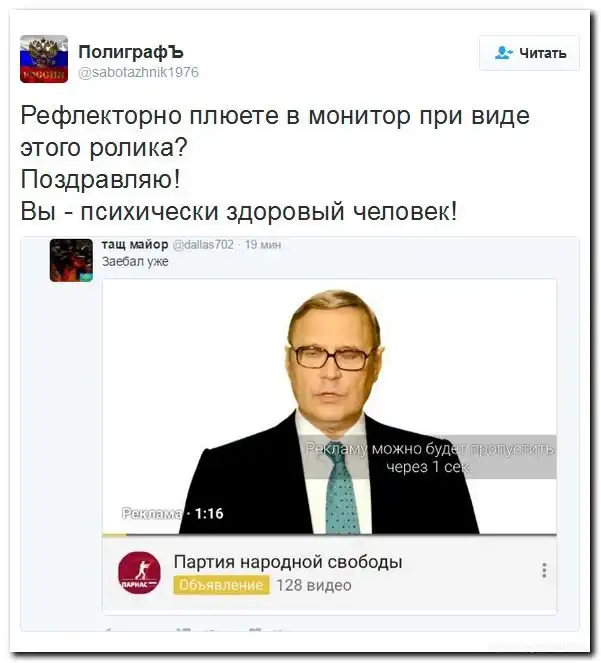Screen dimensions: 601x663
Task: Click the yellow Объявление ad badge
Action: (221, 585)
